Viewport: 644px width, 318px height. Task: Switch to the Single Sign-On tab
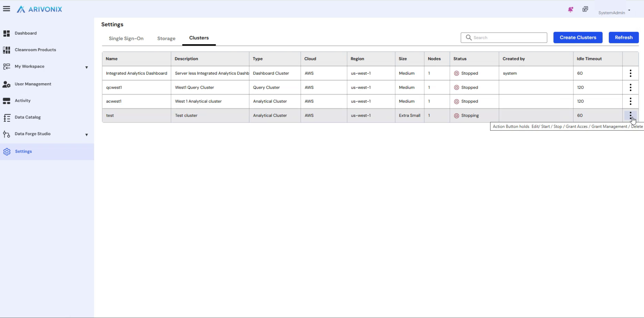(126, 39)
